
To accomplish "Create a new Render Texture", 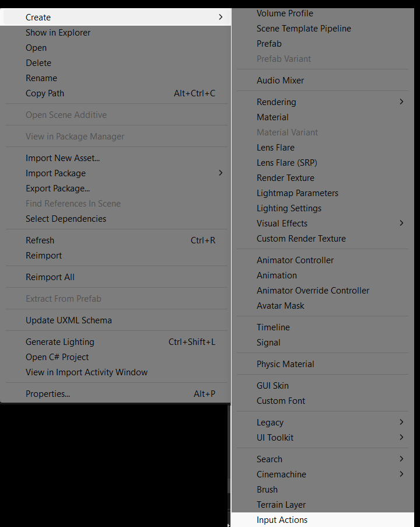I will [x=285, y=178].
